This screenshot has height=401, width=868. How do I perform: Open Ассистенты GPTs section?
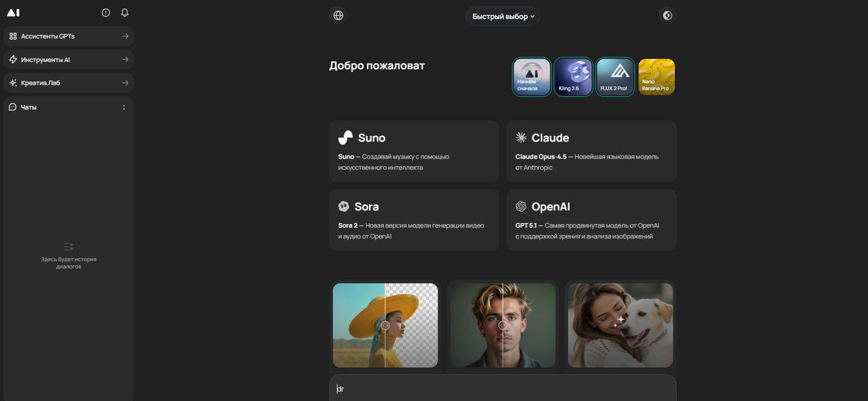[x=69, y=36]
